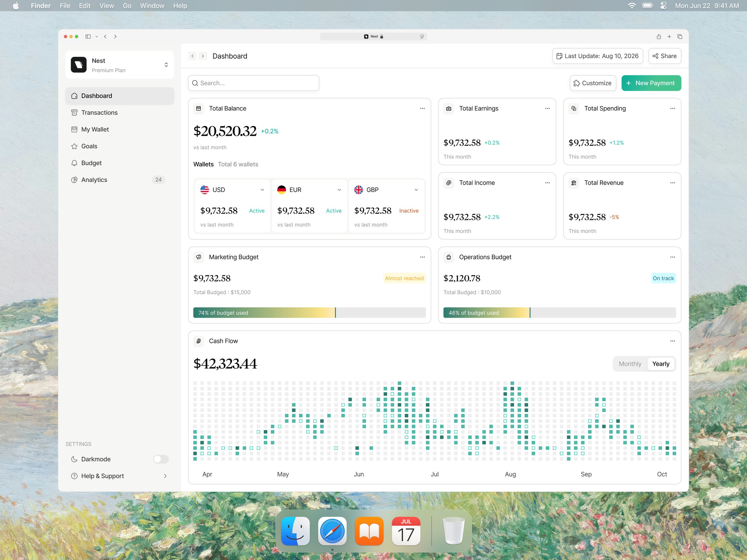
Task: Click the Total Balance card icon
Action: (x=199, y=108)
